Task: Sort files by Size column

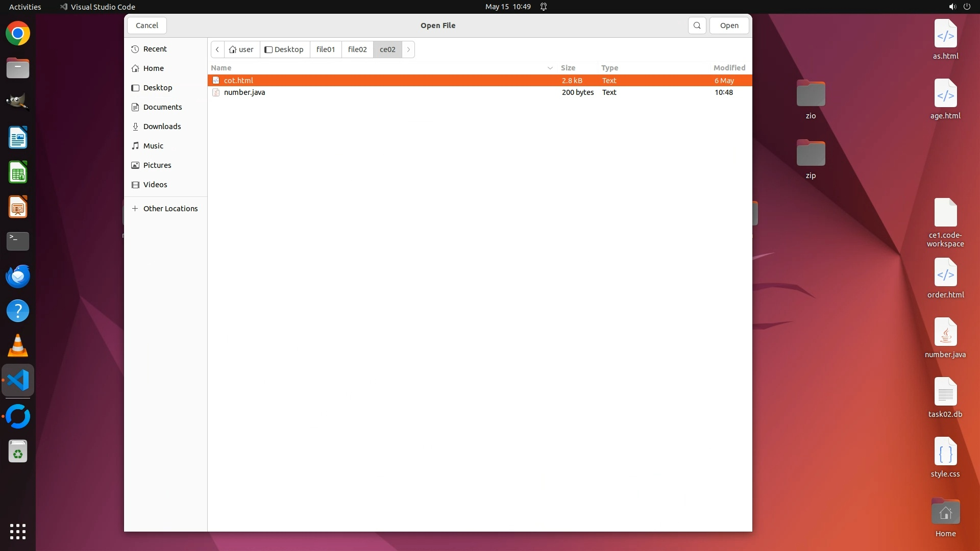Action: tap(568, 68)
